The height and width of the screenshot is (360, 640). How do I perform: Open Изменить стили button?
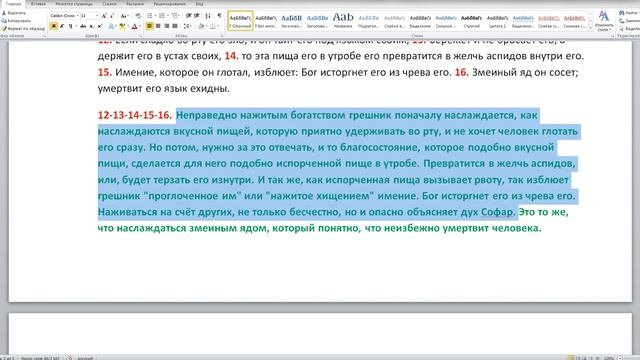pos(604,21)
